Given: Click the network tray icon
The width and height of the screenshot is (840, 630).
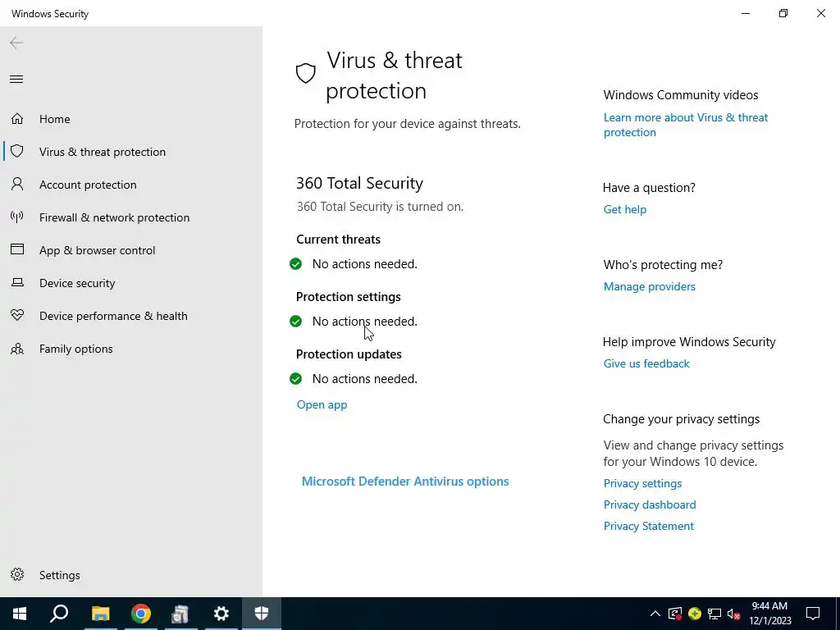Looking at the screenshot, I should (x=714, y=614).
